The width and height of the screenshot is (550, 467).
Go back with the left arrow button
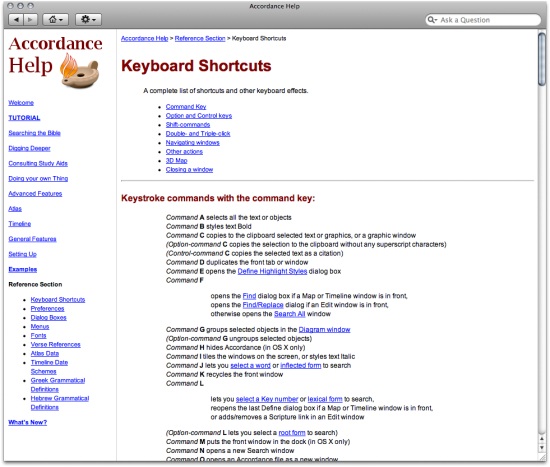pos(16,19)
